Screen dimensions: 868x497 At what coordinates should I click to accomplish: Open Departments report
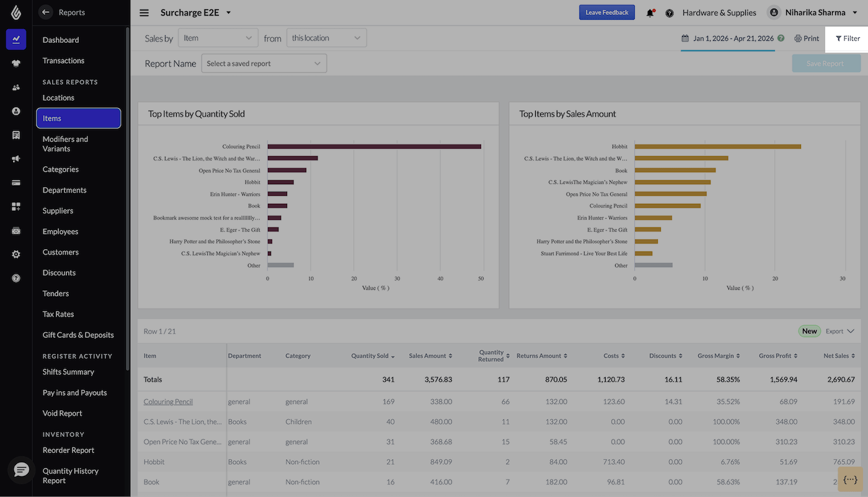click(x=64, y=190)
